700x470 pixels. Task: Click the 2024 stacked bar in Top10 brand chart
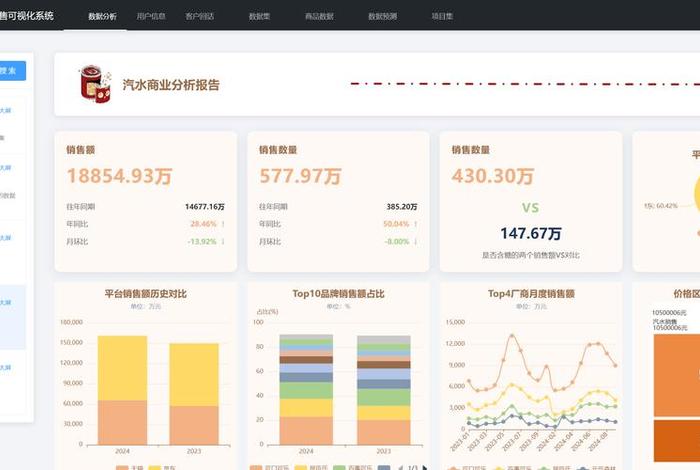[x=306, y=389]
